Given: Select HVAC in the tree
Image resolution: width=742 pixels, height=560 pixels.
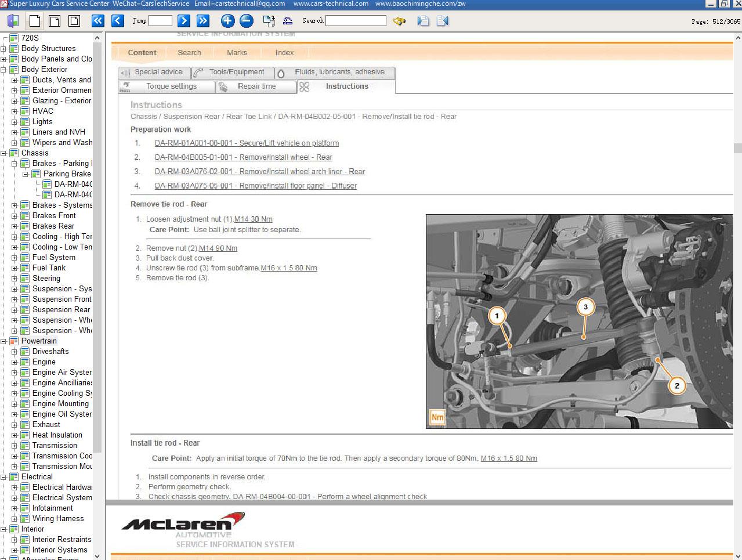Looking at the screenshot, I should click(42, 111).
